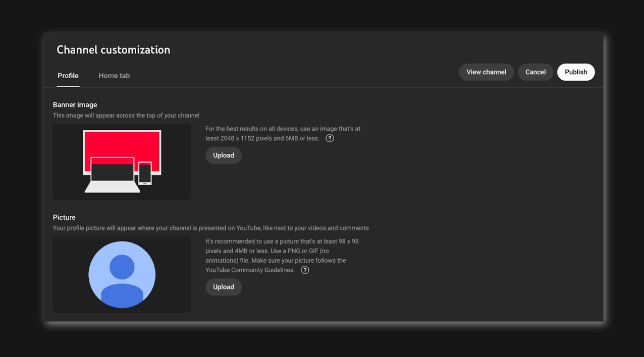This screenshot has height=357, width=644.
Task: Click the Banner image description text
Action: pos(126,115)
